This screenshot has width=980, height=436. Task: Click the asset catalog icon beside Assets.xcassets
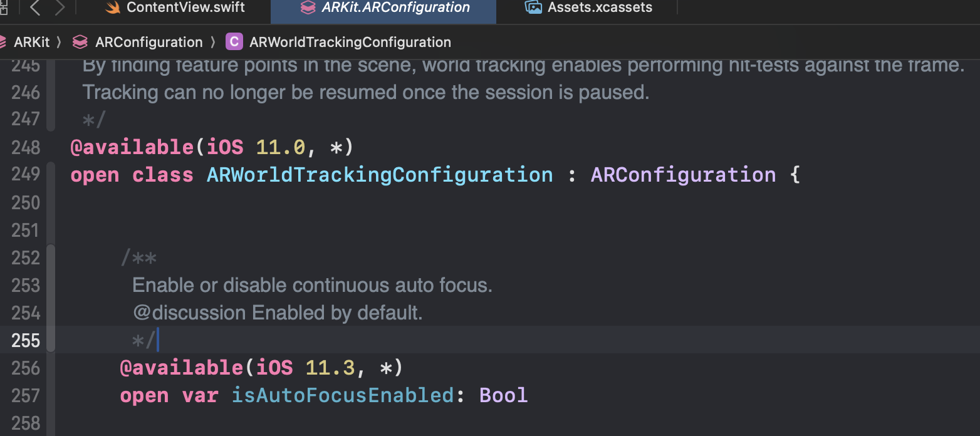[x=533, y=8]
